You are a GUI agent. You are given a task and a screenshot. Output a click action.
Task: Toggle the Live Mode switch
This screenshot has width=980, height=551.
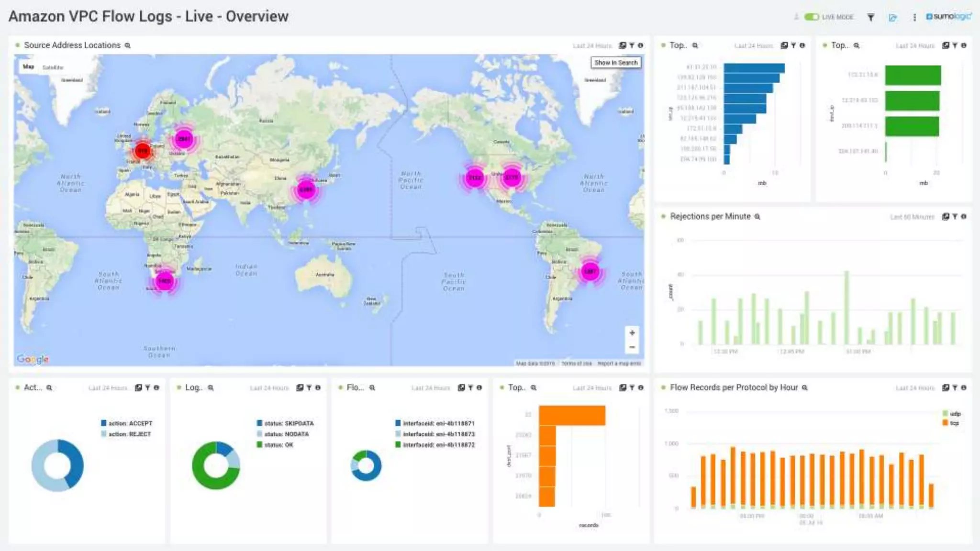[811, 17]
